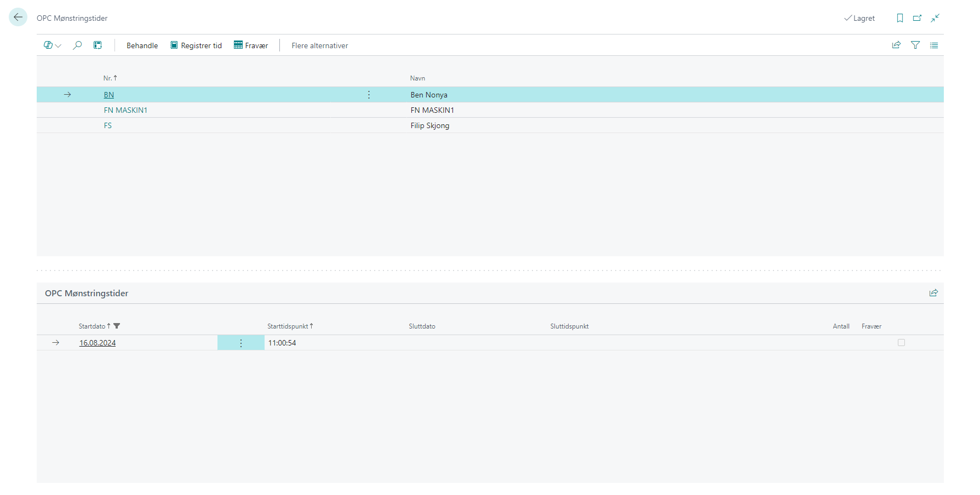Bookmark this page with the bookmark icon

pos(899,18)
